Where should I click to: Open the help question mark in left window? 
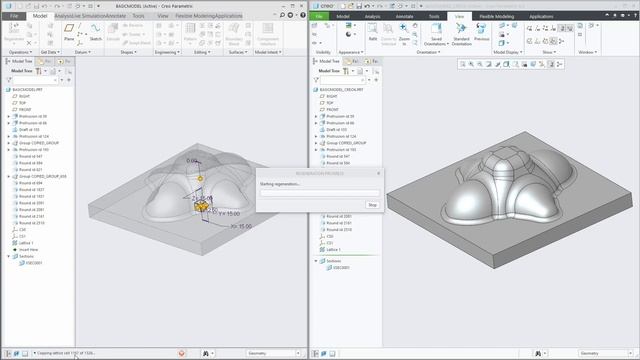[303, 15]
